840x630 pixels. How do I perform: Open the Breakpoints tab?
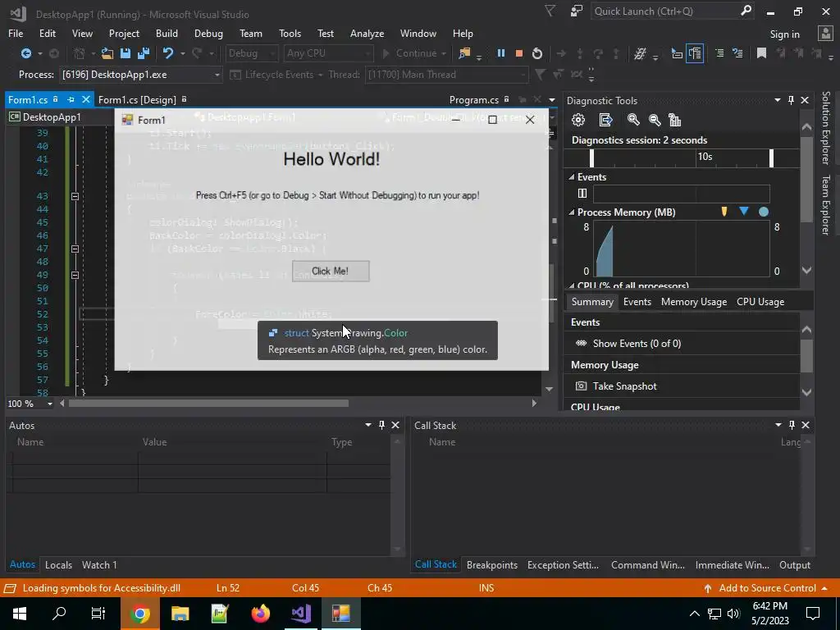point(492,564)
